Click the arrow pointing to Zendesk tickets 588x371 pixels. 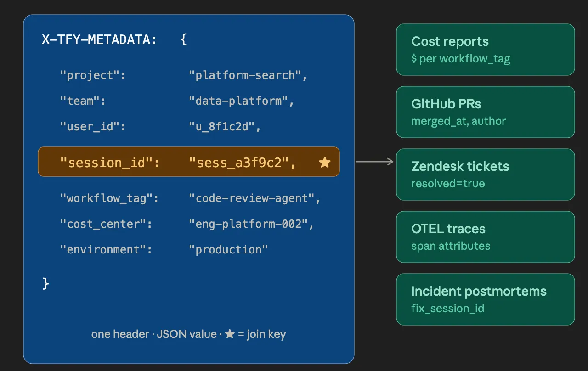[375, 162]
